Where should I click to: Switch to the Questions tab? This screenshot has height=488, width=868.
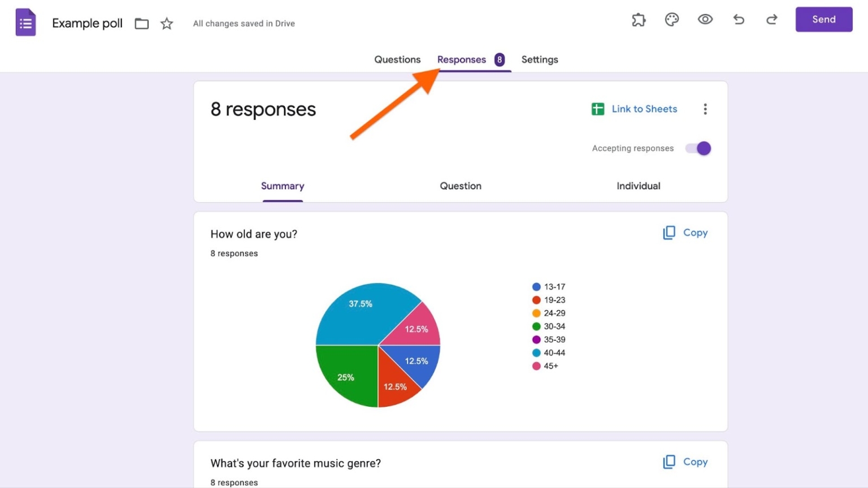[397, 59]
